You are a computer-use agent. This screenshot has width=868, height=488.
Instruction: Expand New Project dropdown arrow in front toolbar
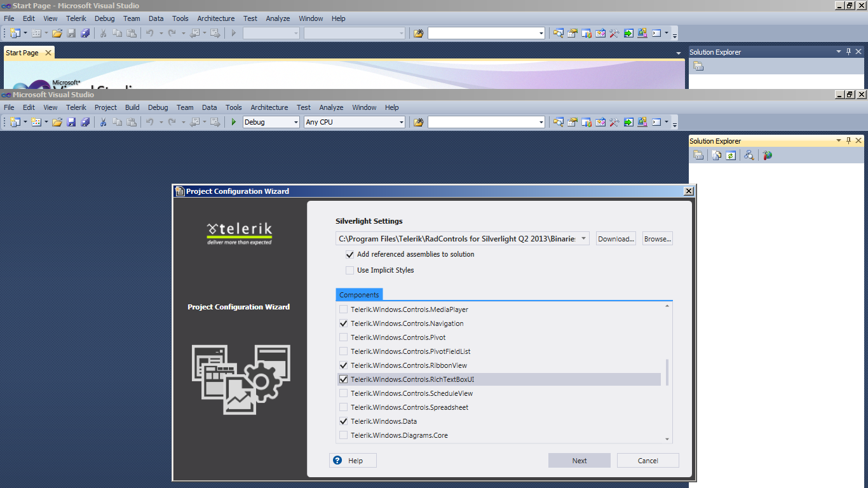[25, 122]
